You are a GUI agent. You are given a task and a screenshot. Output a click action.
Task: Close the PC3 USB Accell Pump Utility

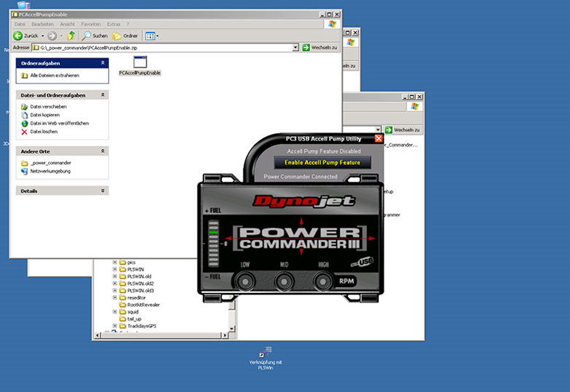click(379, 138)
